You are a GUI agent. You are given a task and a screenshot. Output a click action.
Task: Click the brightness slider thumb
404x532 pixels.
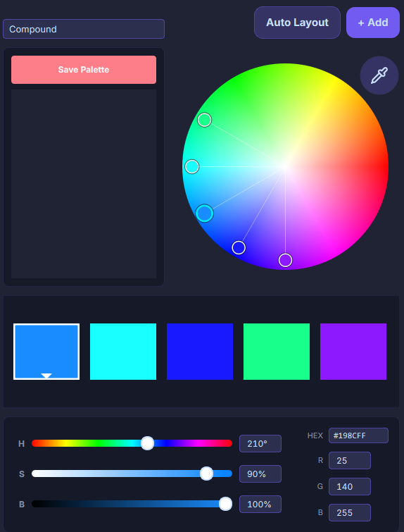(x=225, y=504)
